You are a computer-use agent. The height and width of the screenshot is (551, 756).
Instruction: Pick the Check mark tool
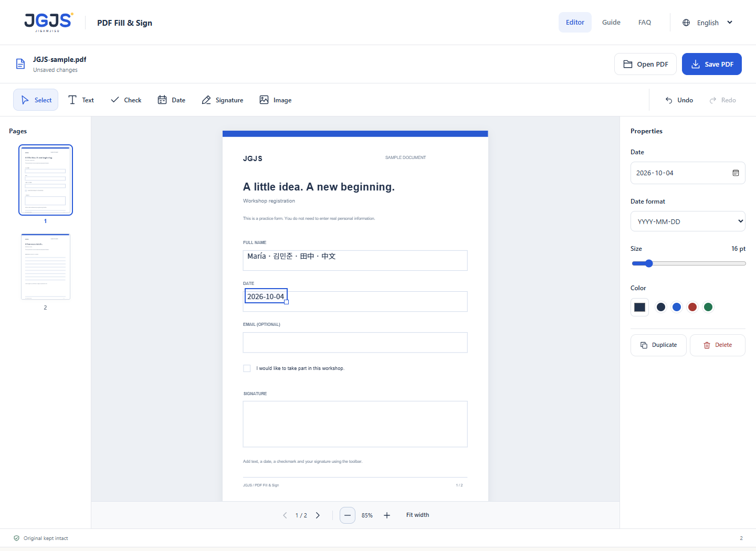pyautogui.click(x=126, y=100)
